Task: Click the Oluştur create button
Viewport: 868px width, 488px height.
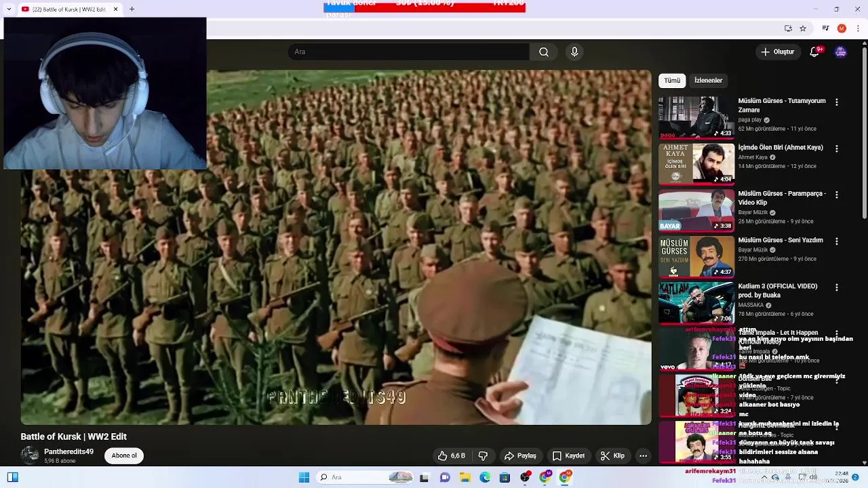Action: pos(777,52)
